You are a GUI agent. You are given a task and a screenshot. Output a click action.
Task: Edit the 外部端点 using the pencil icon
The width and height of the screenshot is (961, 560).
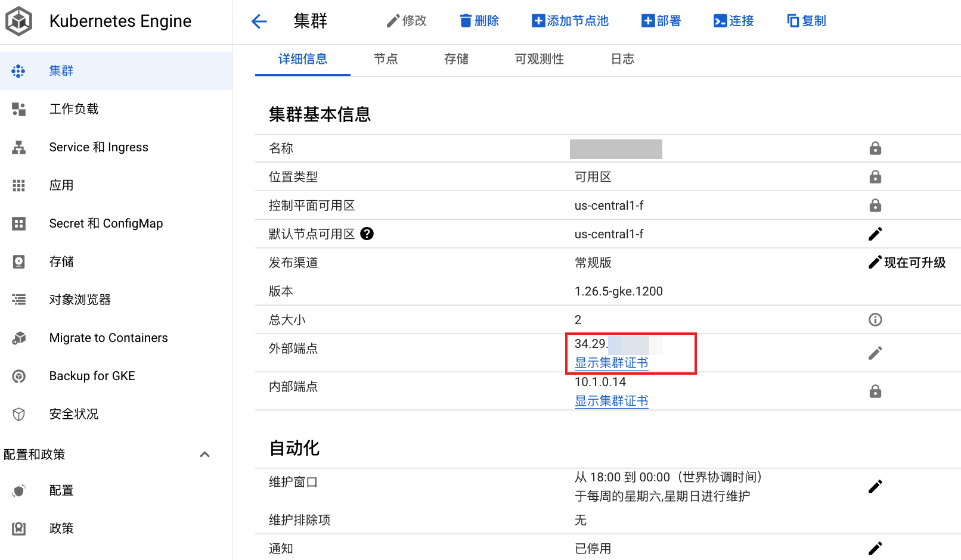coord(875,353)
